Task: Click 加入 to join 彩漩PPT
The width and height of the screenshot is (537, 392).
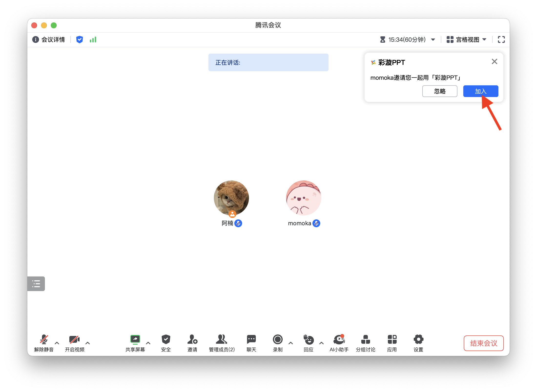Action: tap(480, 91)
